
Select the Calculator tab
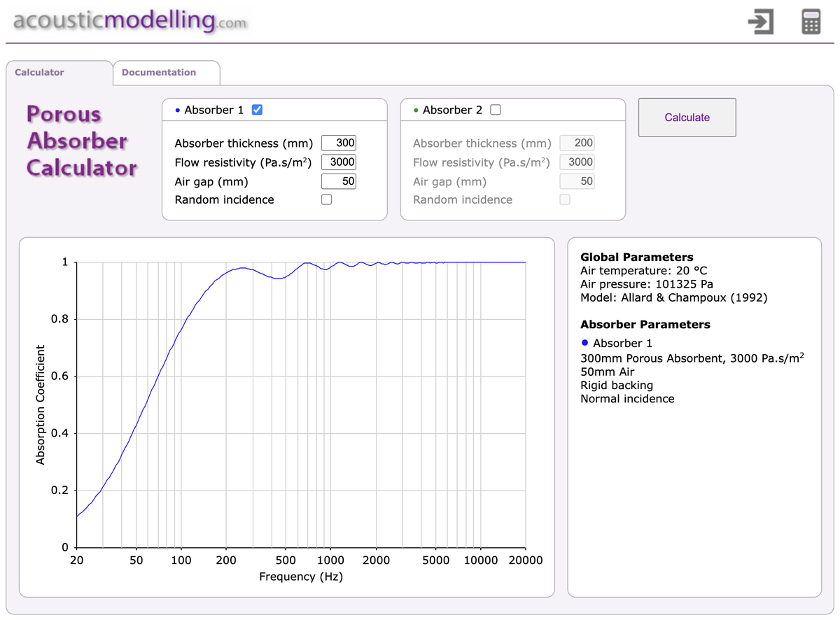39,72
